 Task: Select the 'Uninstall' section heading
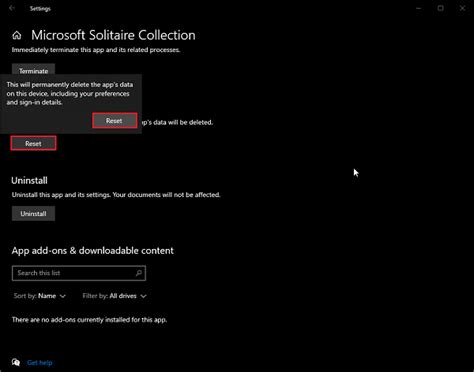pyautogui.click(x=29, y=181)
